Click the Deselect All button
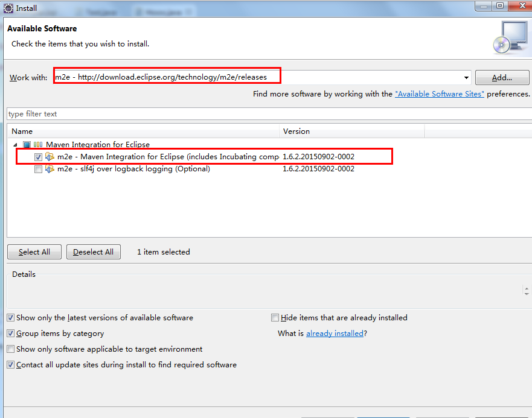The width and height of the screenshot is (532, 418). [94, 252]
